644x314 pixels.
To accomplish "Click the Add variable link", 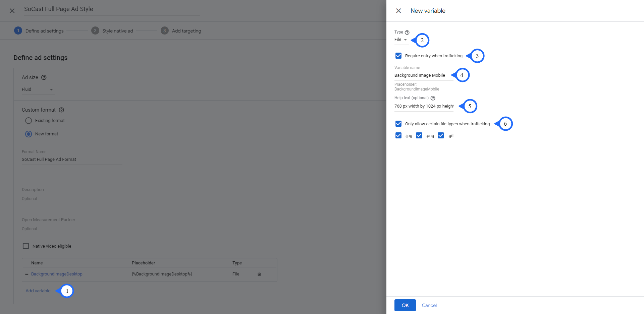I will [38, 291].
